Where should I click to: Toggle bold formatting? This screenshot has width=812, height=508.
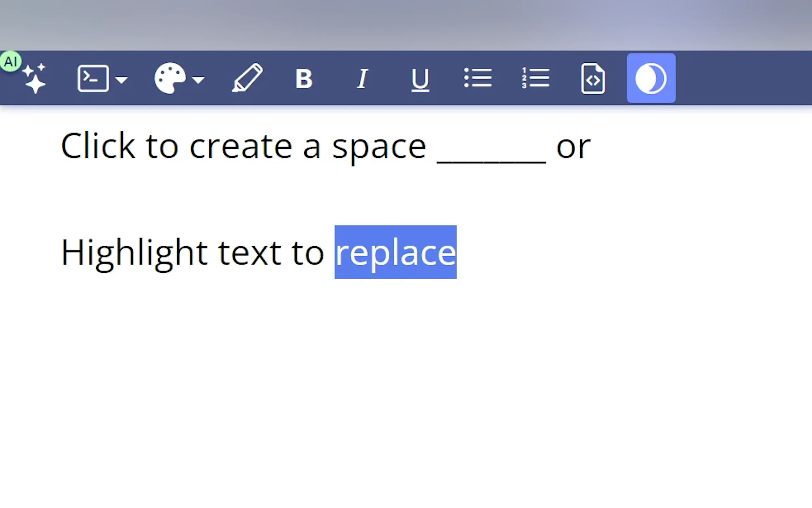(304, 79)
